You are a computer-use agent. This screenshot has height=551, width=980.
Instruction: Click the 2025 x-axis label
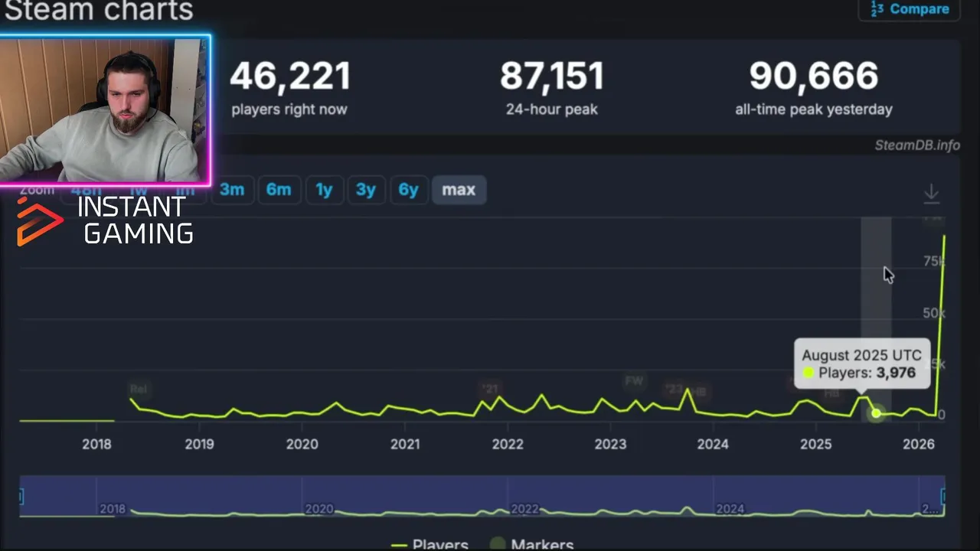[816, 444]
